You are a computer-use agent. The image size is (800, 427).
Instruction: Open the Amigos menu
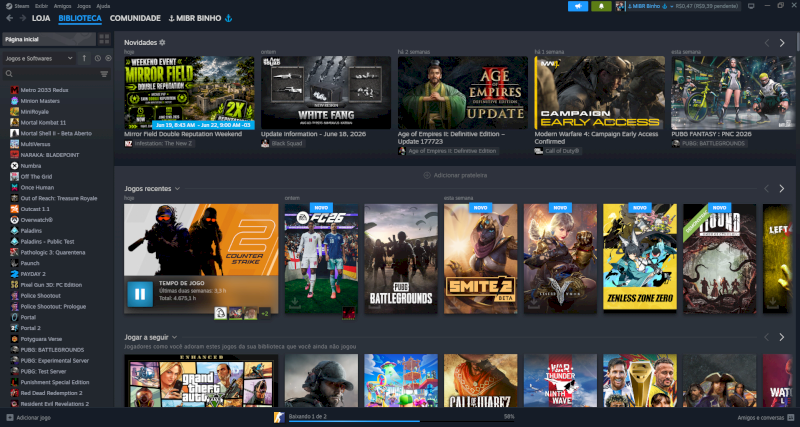(63, 6)
